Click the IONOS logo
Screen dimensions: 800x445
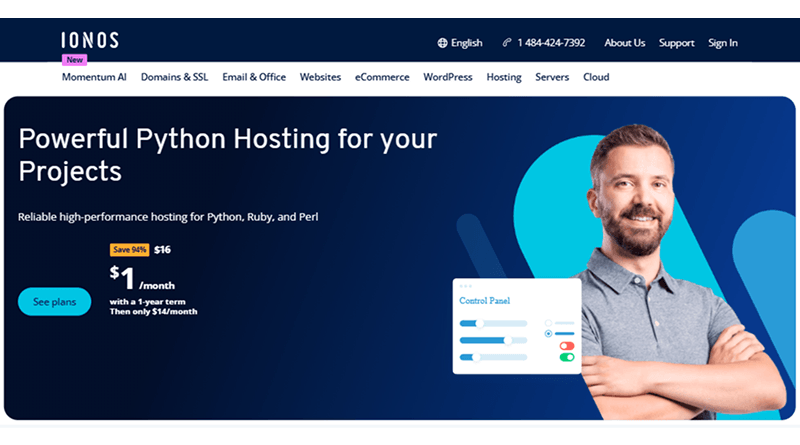tap(90, 40)
